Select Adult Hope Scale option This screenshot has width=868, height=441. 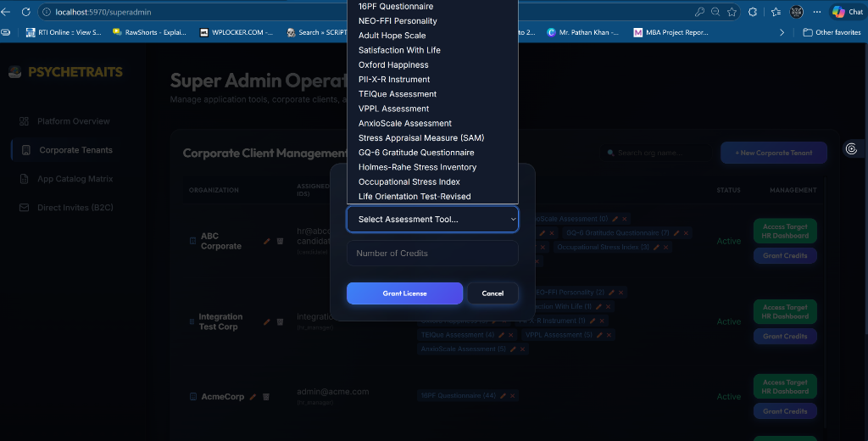pos(432,36)
